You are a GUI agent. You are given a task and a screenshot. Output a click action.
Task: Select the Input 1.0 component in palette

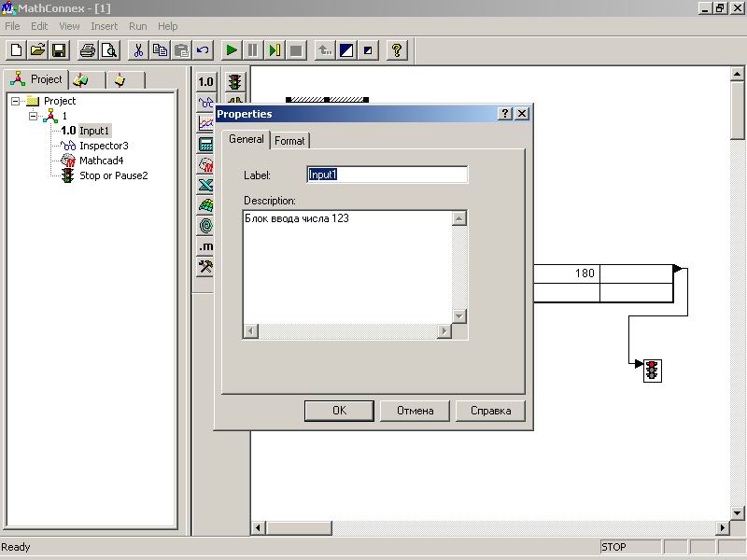pyautogui.click(x=205, y=82)
